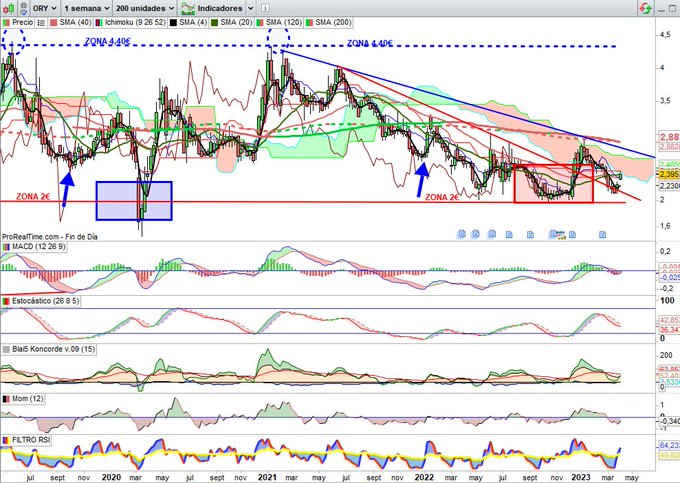
Task: Open the '200 unidades' dropdown
Action: pyautogui.click(x=145, y=8)
